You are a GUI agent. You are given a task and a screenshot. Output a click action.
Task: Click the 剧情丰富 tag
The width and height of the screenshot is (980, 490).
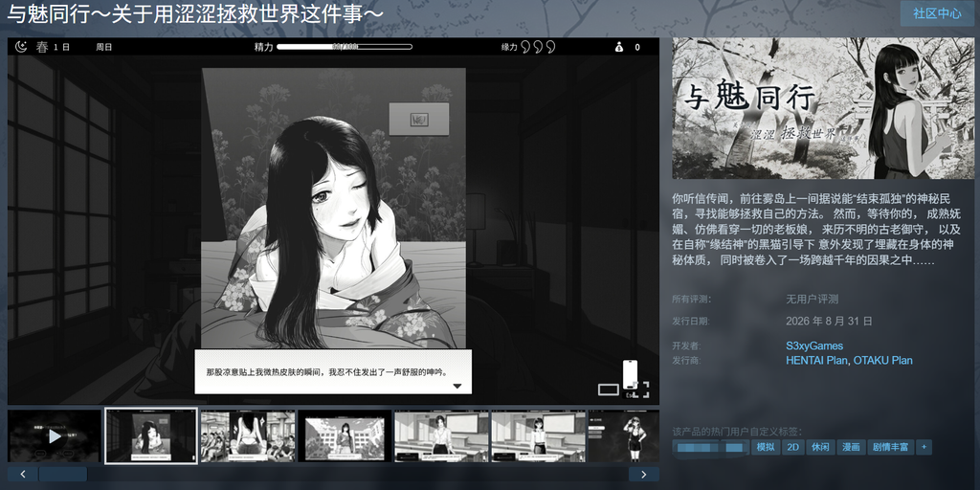tap(890, 447)
